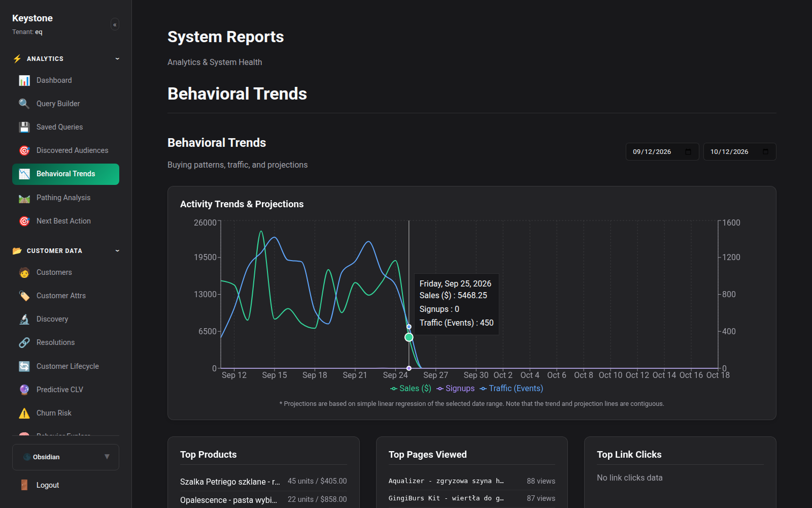
Task: Click the Resolutions link chain icon
Action: click(24, 342)
